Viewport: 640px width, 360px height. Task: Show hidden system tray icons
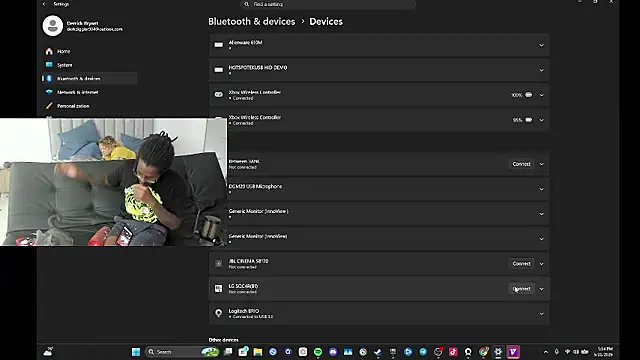pyautogui.click(x=546, y=352)
